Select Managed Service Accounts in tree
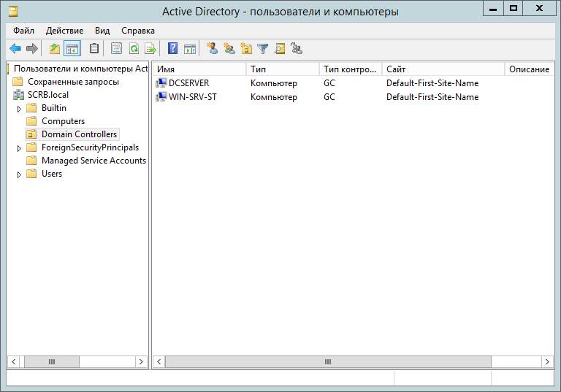Image resolution: width=561 pixels, height=392 pixels. (93, 161)
